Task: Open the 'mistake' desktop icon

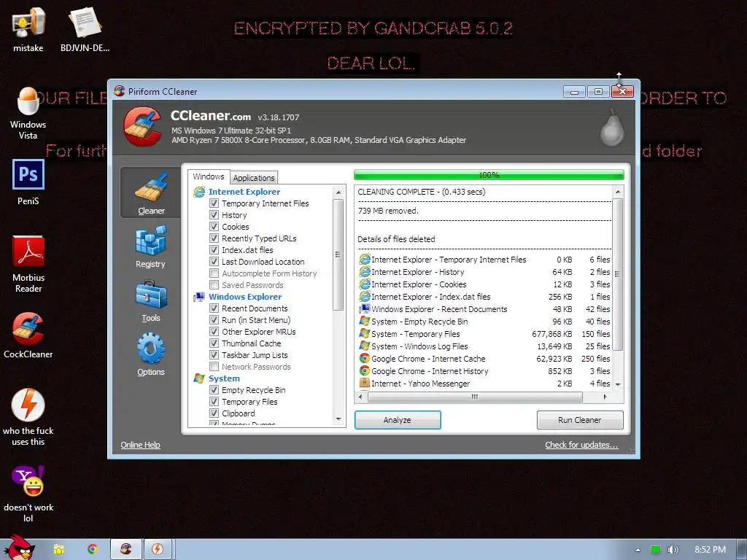Action: coord(28,28)
